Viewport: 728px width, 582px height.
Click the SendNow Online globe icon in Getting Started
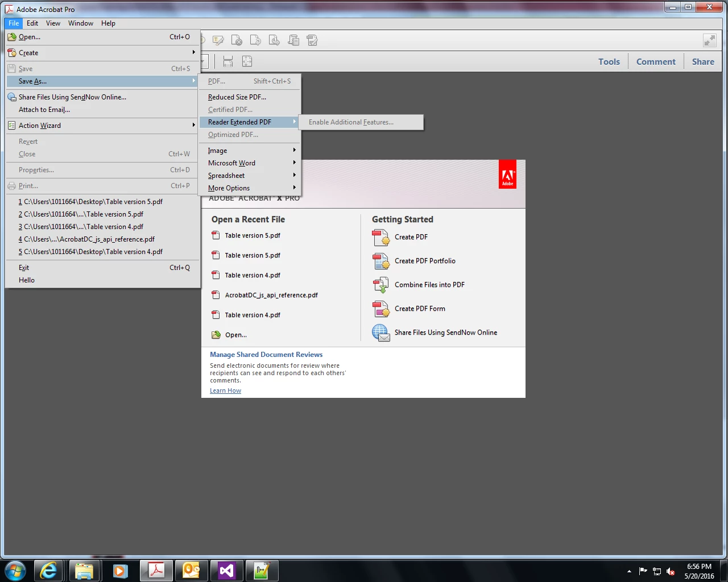(x=380, y=332)
